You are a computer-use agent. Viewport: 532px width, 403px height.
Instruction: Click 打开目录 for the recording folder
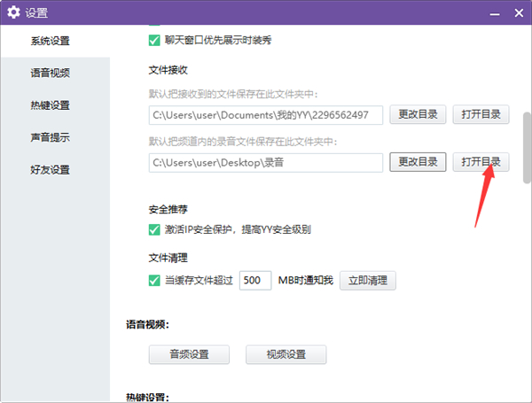coord(481,162)
